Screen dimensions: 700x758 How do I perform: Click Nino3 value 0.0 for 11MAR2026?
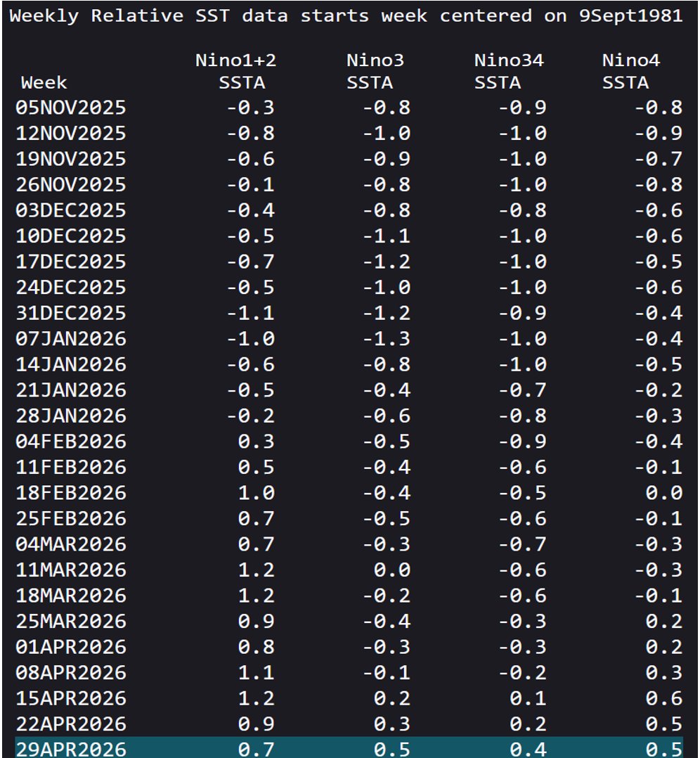click(x=392, y=570)
